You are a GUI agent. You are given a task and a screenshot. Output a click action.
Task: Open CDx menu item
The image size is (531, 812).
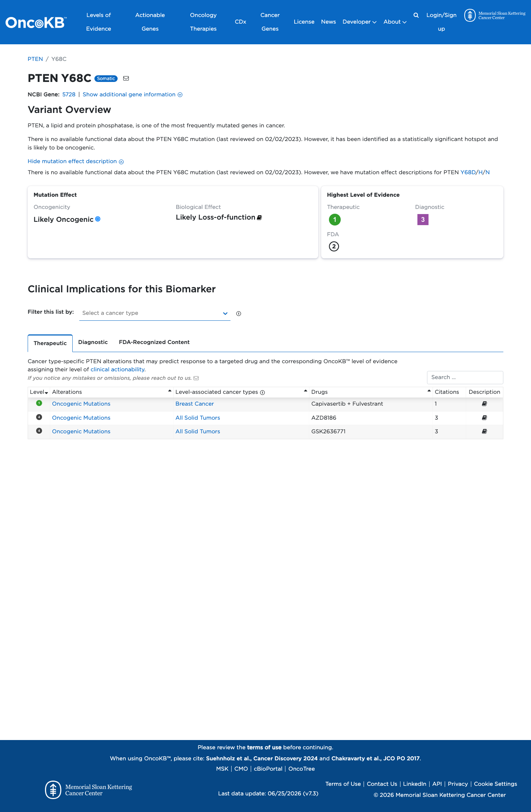pyautogui.click(x=240, y=22)
